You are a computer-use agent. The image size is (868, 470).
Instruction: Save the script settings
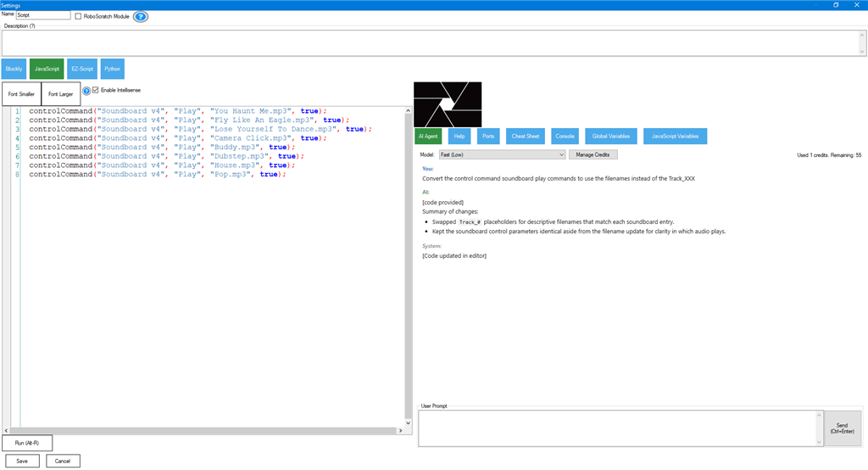pyautogui.click(x=22, y=462)
